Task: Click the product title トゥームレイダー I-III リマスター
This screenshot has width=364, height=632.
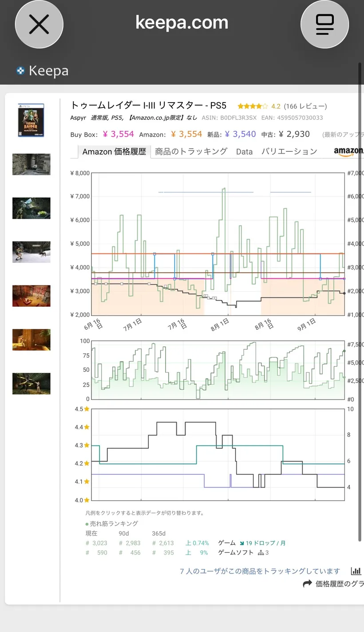Action: (148, 106)
